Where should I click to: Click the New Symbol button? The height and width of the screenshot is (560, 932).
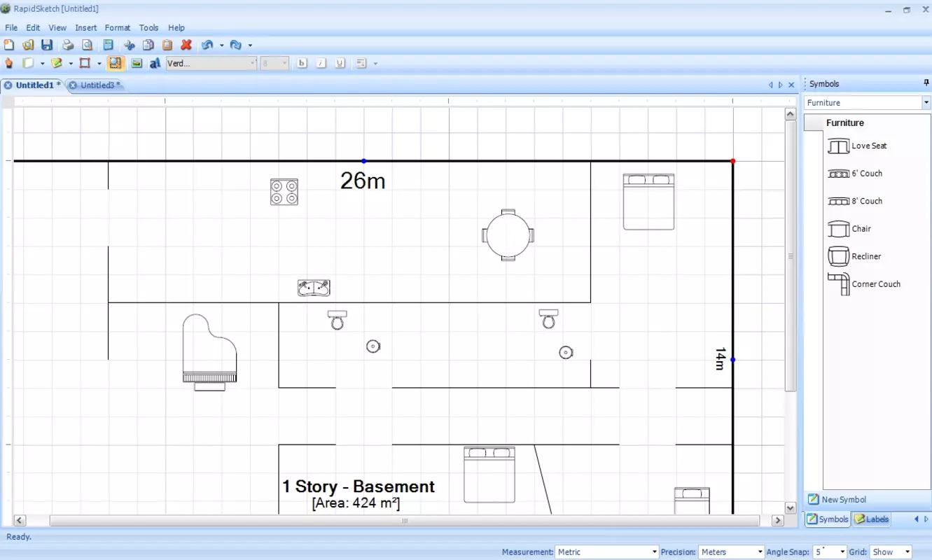point(837,499)
